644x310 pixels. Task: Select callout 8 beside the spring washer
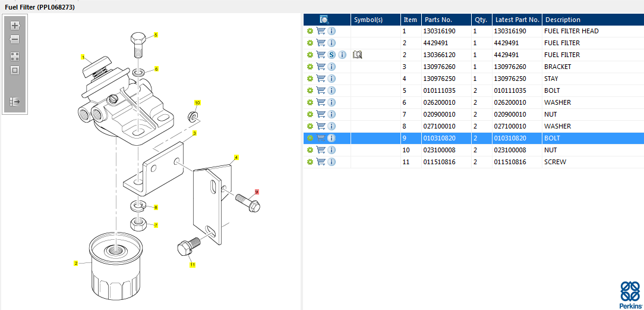coord(156,208)
